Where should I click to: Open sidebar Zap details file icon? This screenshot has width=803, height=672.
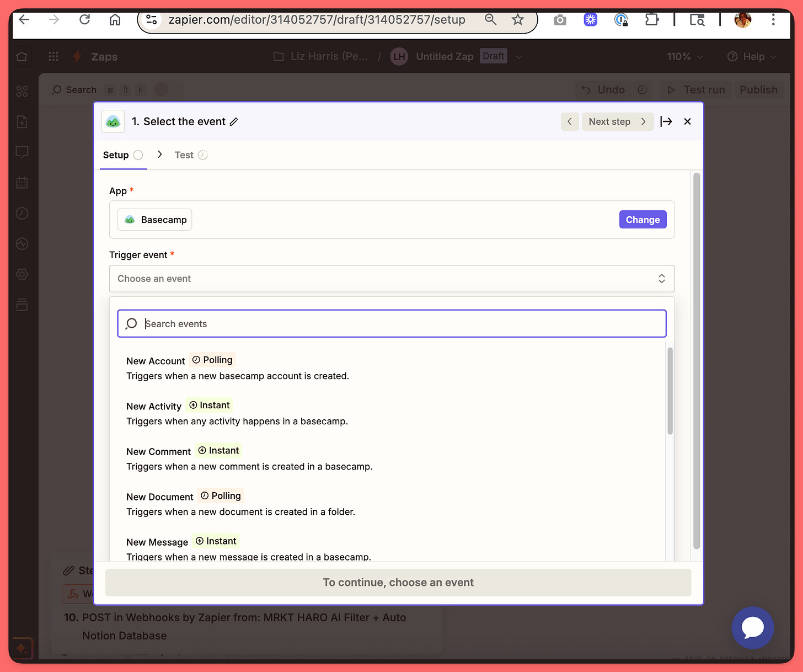22,122
